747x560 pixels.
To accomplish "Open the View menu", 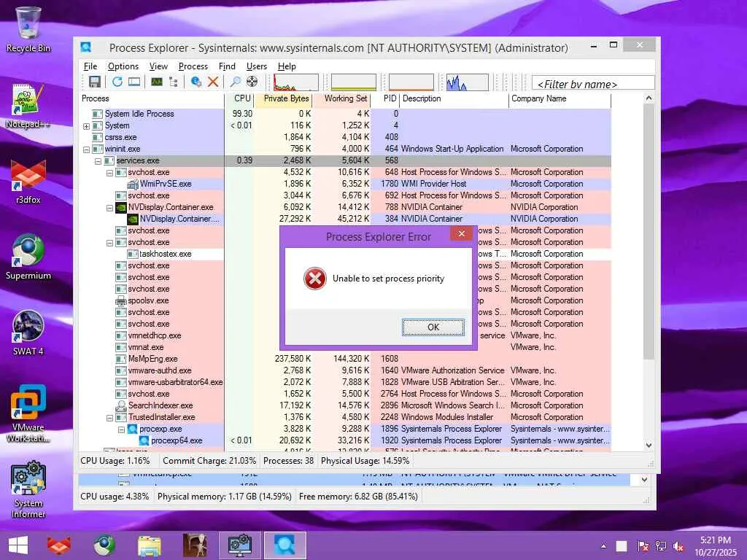I will (158, 66).
